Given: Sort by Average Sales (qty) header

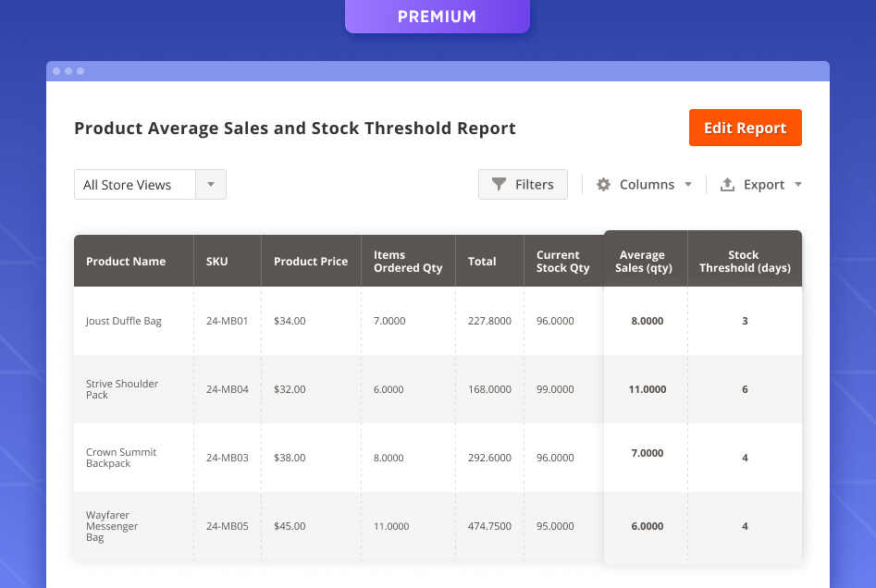Looking at the screenshot, I should 642,262.
